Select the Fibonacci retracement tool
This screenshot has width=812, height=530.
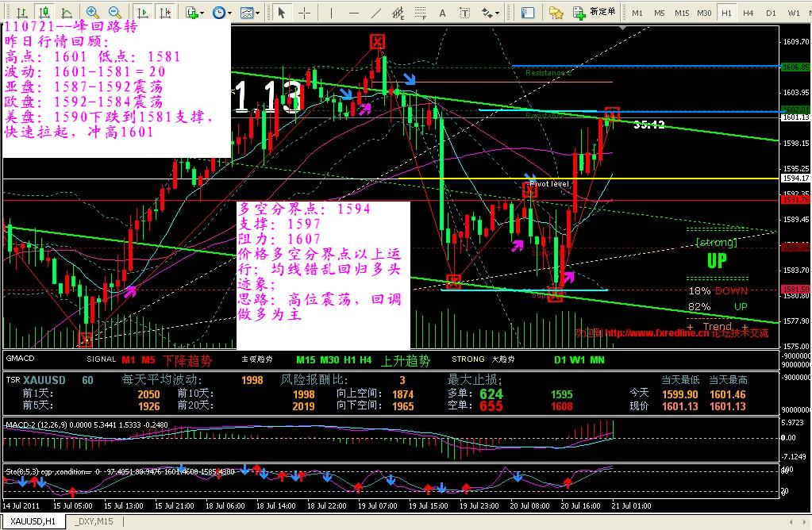click(421, 13)
